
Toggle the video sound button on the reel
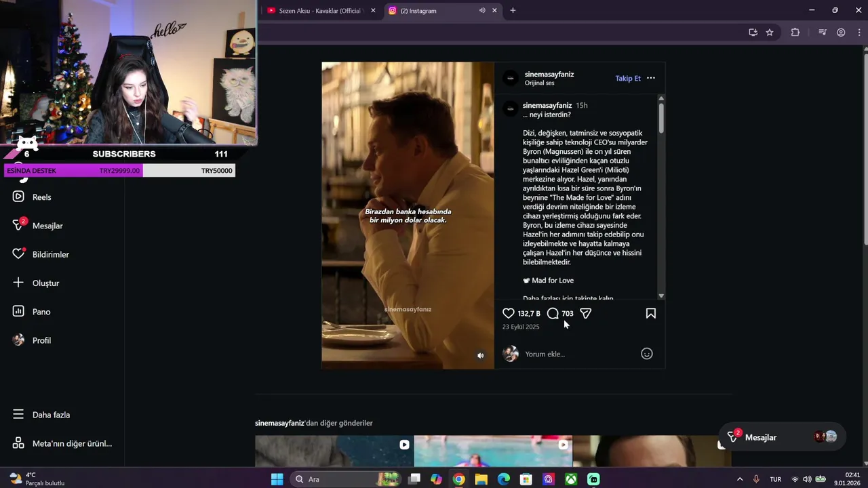(480, 355)
